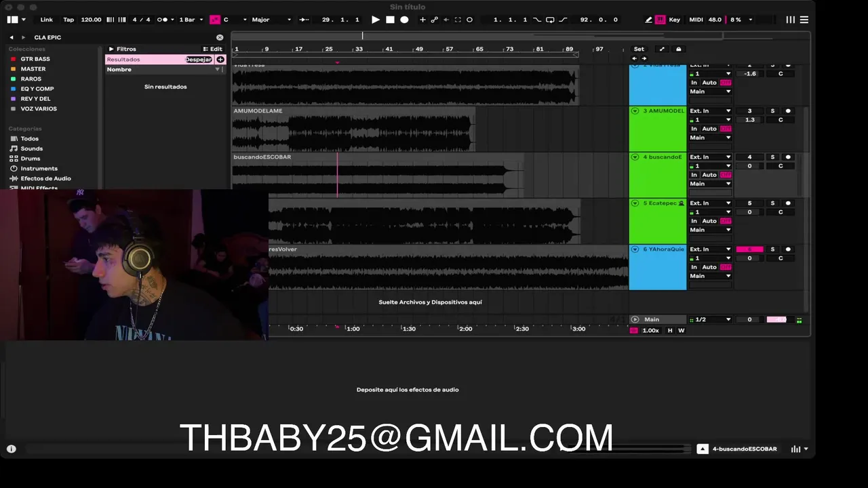Open track 3 Ext. In input dropdown

point(710,110)
